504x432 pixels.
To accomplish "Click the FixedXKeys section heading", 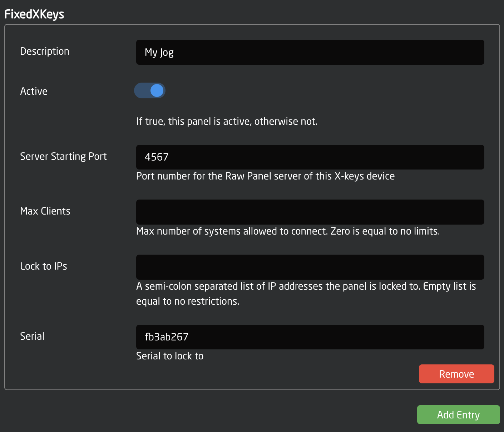I will pos(34,14).
